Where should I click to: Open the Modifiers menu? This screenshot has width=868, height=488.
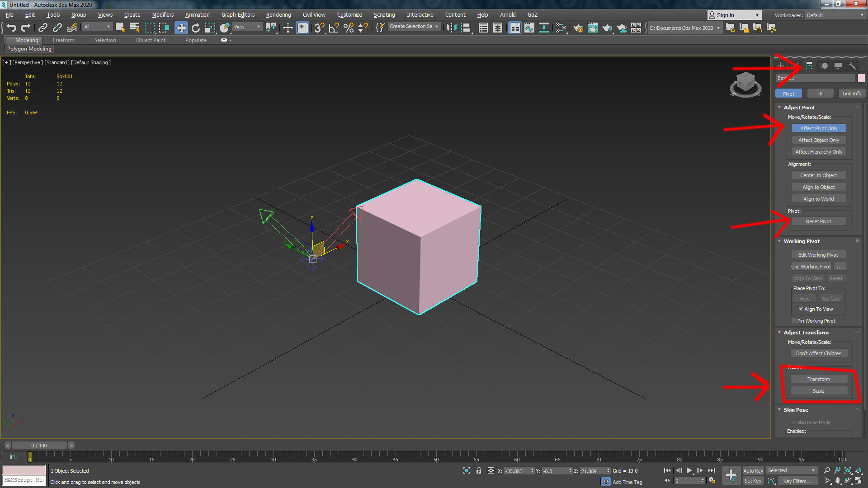(x=163, y=15)
